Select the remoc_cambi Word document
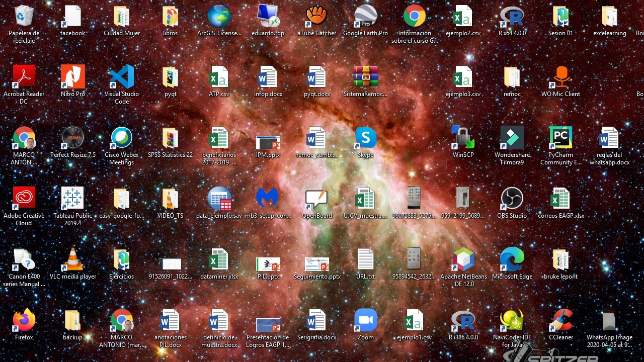 tap(316, 138)
